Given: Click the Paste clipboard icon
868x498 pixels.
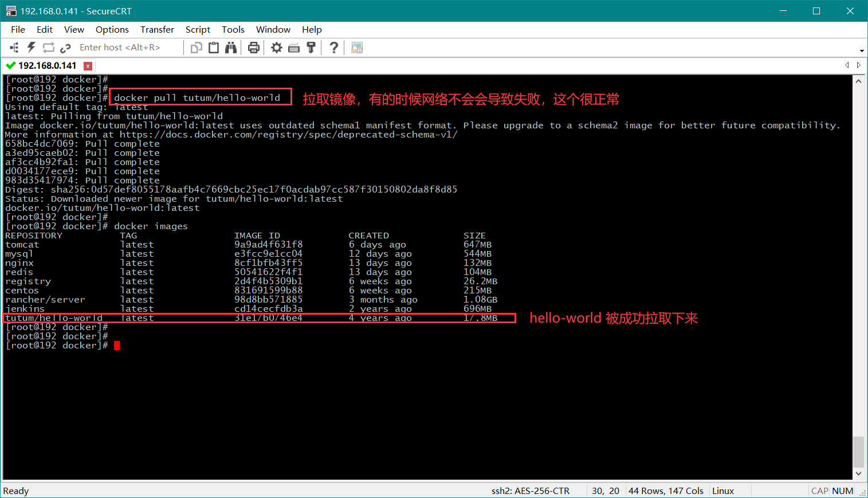Looking at the screenshot, I should click(214, 48).
